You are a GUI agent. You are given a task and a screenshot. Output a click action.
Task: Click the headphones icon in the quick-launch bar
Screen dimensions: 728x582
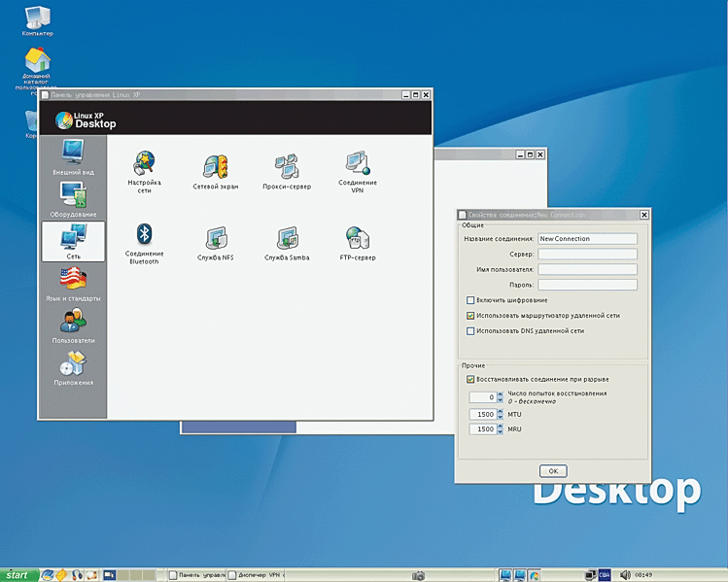point(77,575)
